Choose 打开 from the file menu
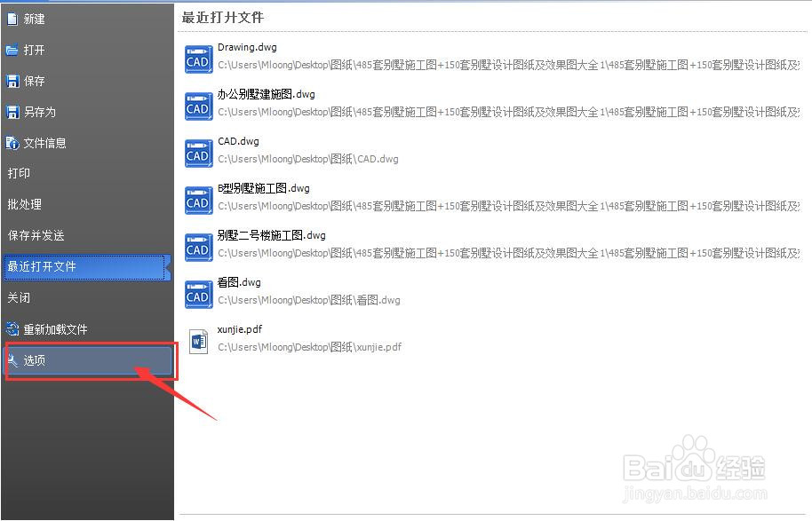The image size is (812, 521). click(x=87, y=51)
